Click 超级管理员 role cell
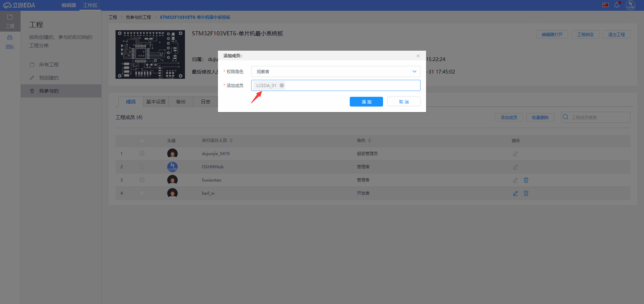 [x=367, y=154]
